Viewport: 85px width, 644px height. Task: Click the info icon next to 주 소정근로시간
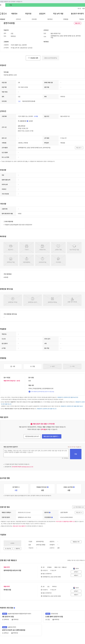(28, 121)
